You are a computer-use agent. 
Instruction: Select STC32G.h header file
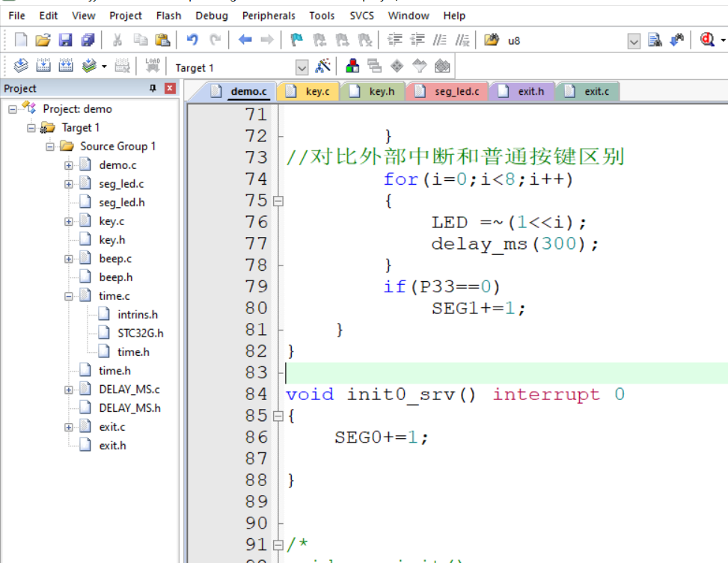tap(140, 333)
